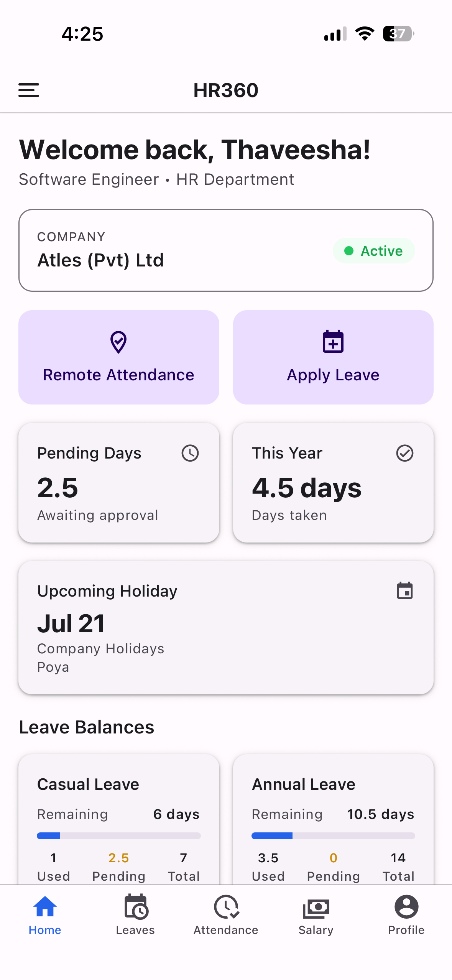The image size is (452, 980).
Task: Tap the Remote Attendance button
Action: (119, 357)
